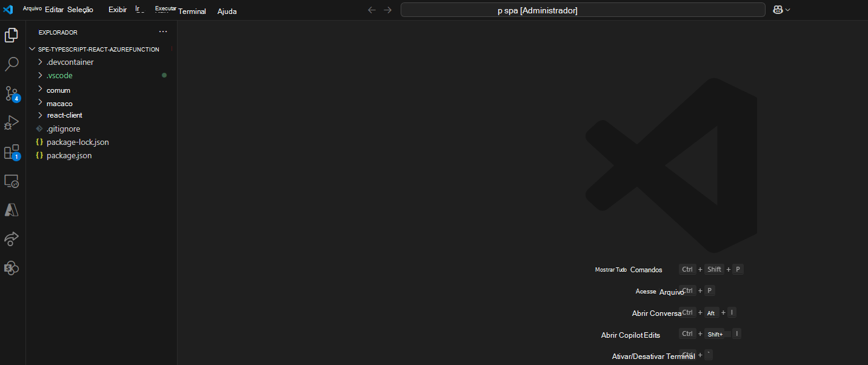Image resolution: width=868 pixels, height=365 pixels.
Task: Click the command center search box
Action: click(583, 10)
